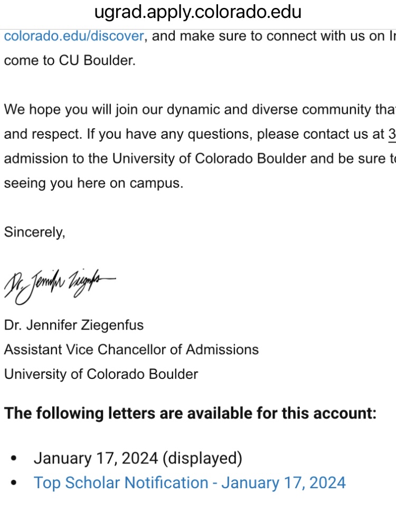Tap the bullet beside Top Scholar Notification

(x=14, y=483)
